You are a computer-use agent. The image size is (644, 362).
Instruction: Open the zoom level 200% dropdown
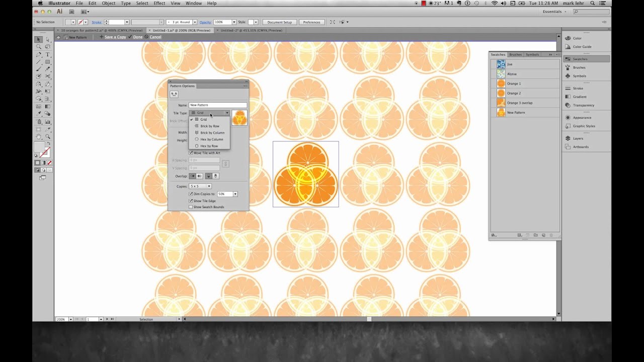click(x=70, y=319)
